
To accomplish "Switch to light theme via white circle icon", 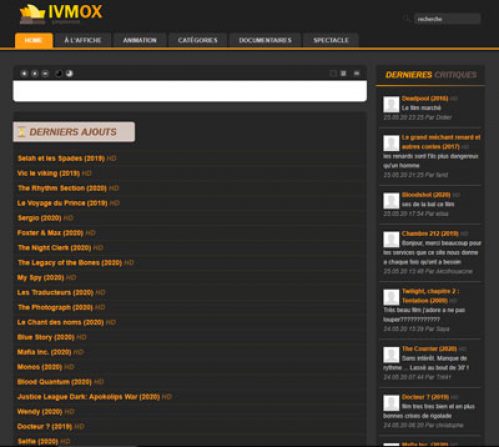I will [69, 73].
